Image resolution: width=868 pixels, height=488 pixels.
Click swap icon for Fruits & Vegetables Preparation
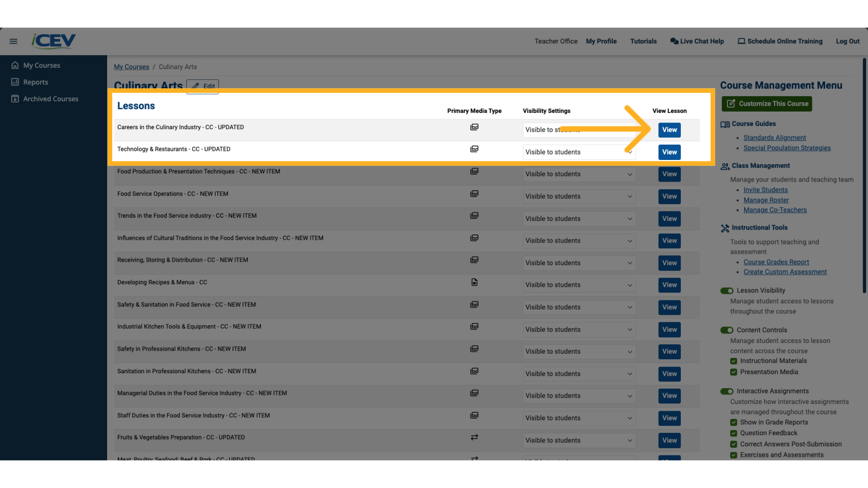(x=474, y=437)
